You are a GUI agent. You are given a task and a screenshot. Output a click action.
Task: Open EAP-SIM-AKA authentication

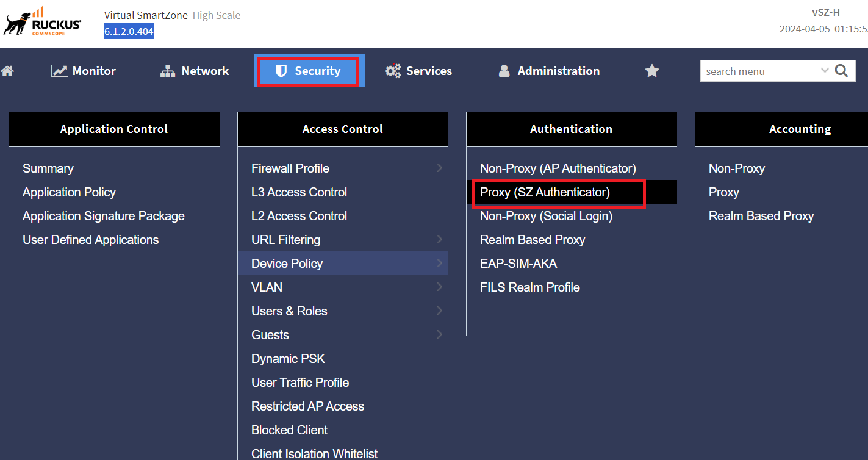[518, 264]
